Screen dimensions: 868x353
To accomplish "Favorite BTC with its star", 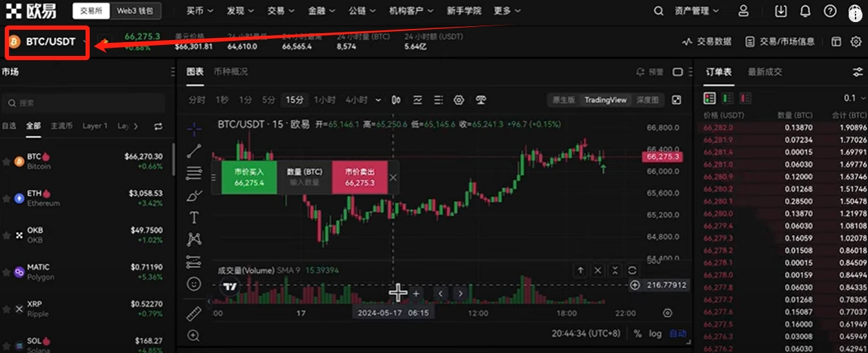I will point(7,161).
